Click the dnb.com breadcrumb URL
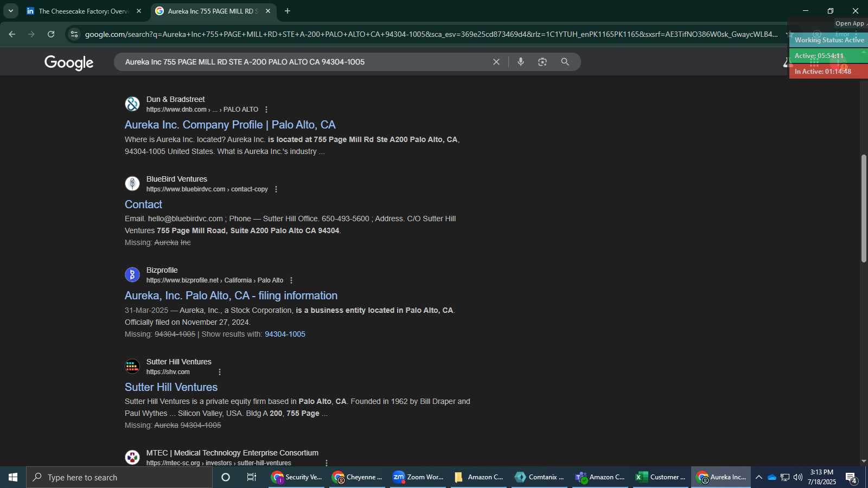Image resolution: width=868 pixels, height=488 pixels. (202, 110)
